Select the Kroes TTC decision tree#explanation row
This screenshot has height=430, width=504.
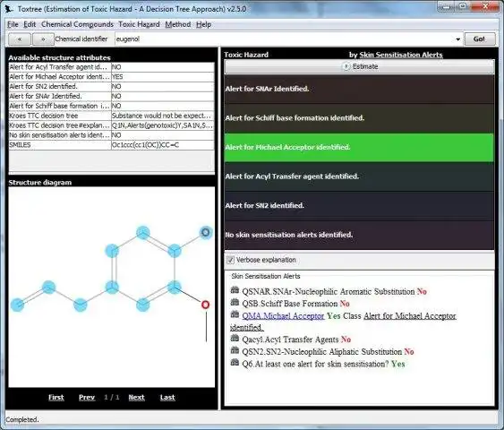click(x=111, y=125)
